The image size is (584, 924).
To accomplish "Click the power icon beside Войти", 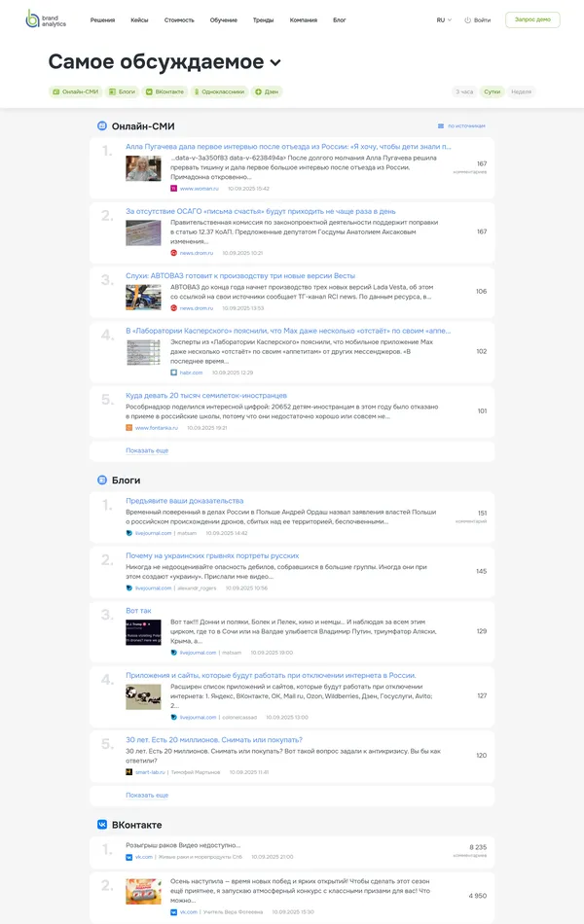I will tap(467, 20).
